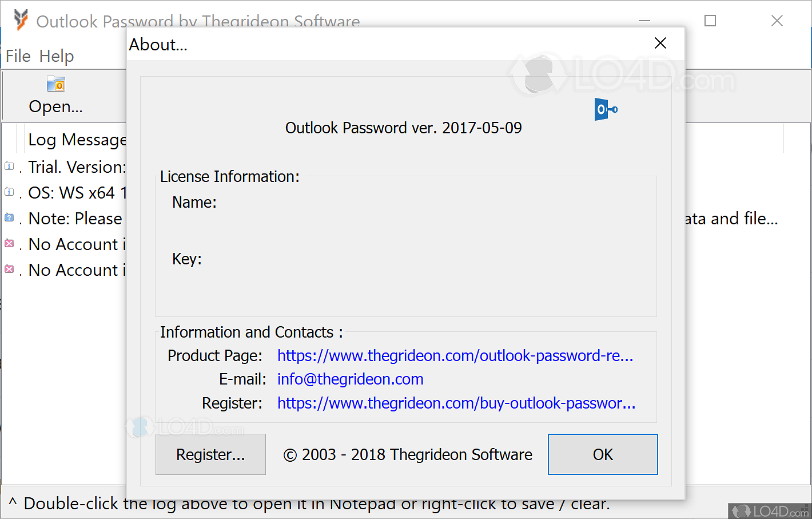Open the File menu
Viewport: 812px width, 519px height.
coord(18,56)
